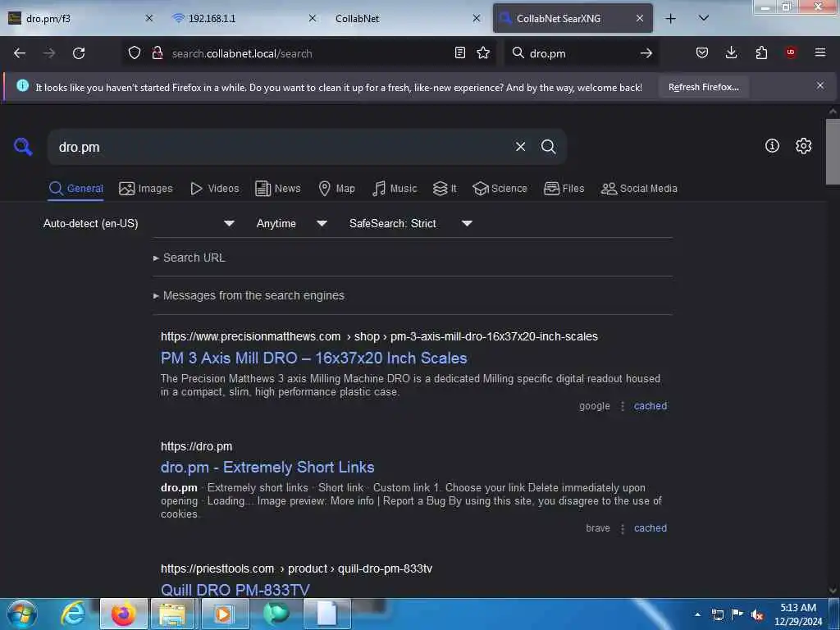Open a new tab with plus icon
The width and height of the screenshot is (840, 630).
(x=671, y=18)
